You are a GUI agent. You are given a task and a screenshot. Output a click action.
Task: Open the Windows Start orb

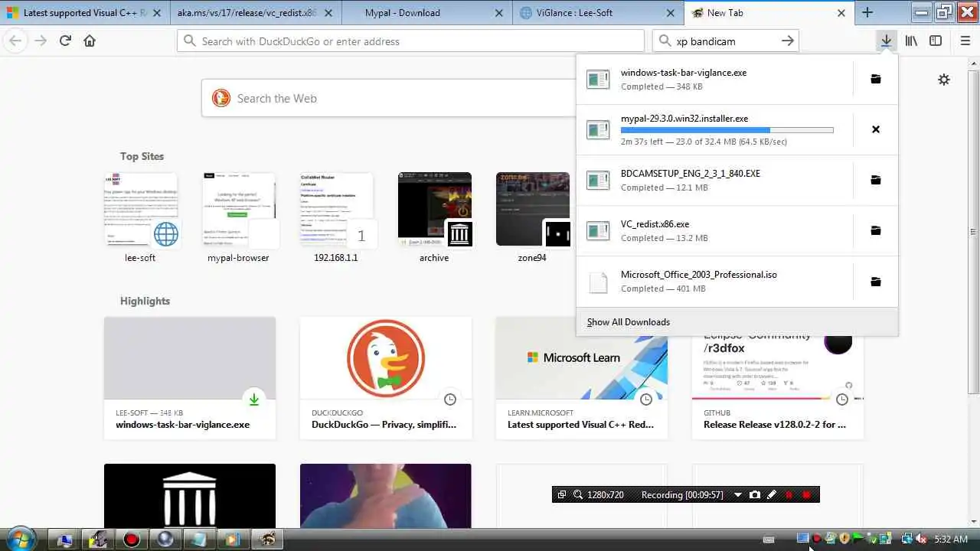(21, 539)
